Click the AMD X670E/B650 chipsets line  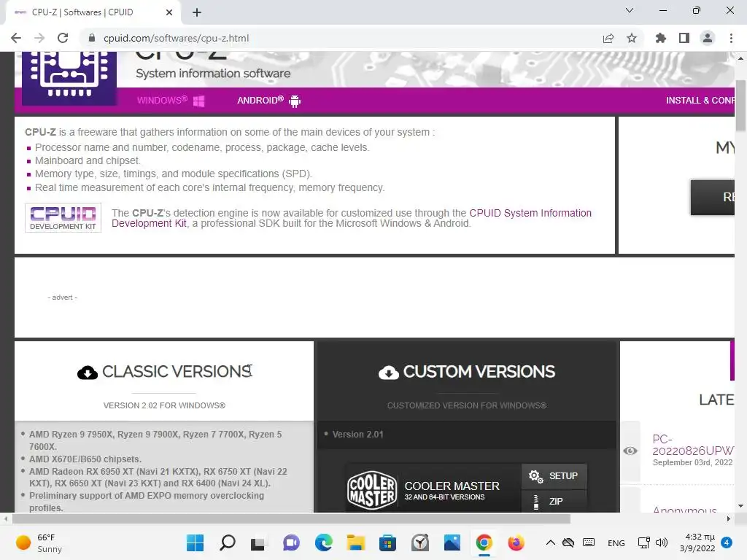(x=85, y=459)
